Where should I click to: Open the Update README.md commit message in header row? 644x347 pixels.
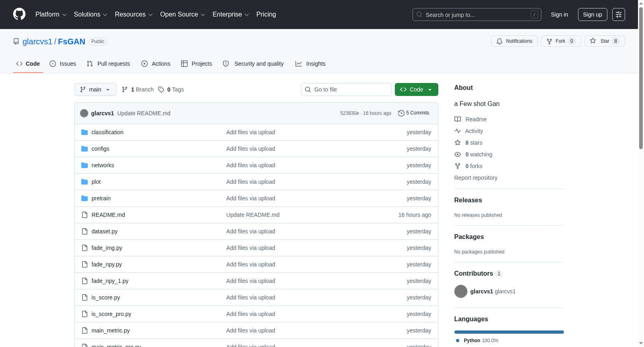point(144,113)
